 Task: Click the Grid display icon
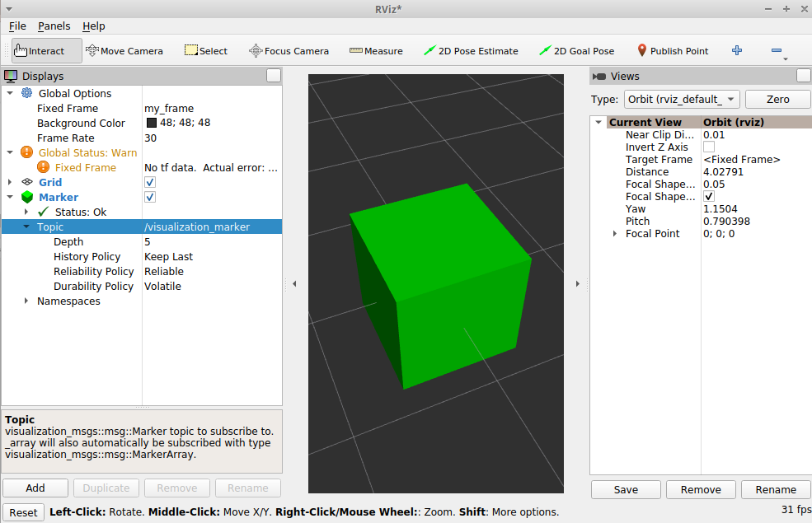click(x=27, y=182)
